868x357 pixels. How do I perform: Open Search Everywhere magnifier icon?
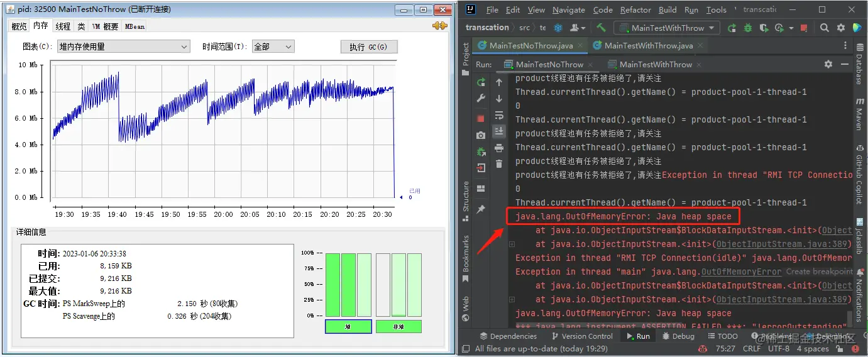click(825, 28)
